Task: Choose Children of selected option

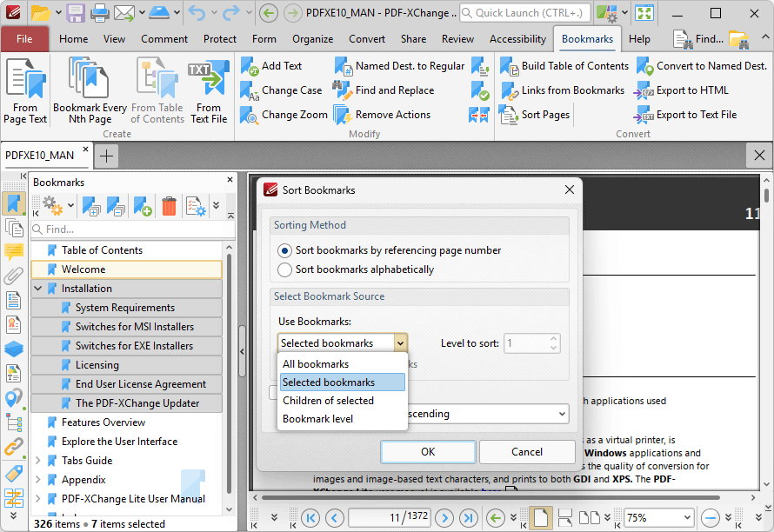Action: tap(343, 401)
